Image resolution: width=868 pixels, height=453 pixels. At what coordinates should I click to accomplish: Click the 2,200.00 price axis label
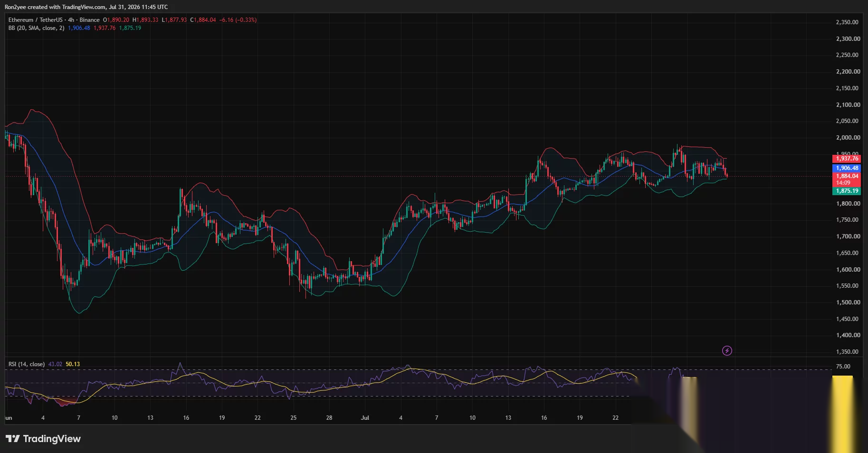click(x=848, y=72)
